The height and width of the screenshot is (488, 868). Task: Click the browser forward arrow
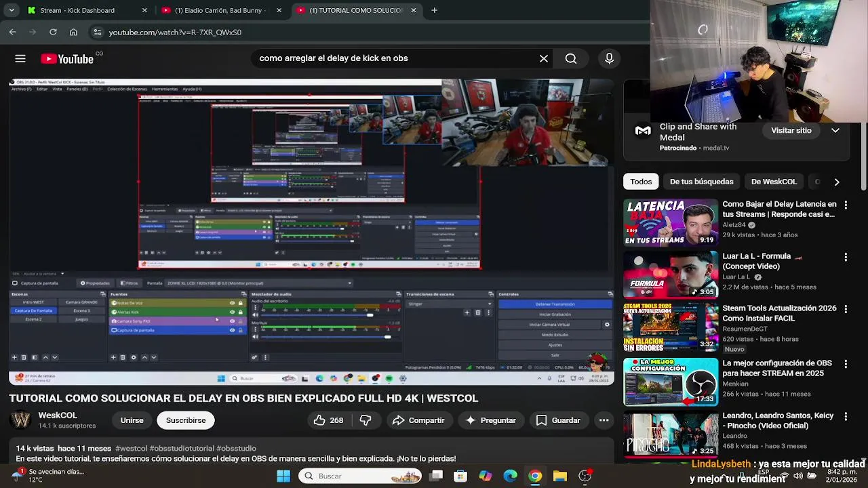pos(33,32)
